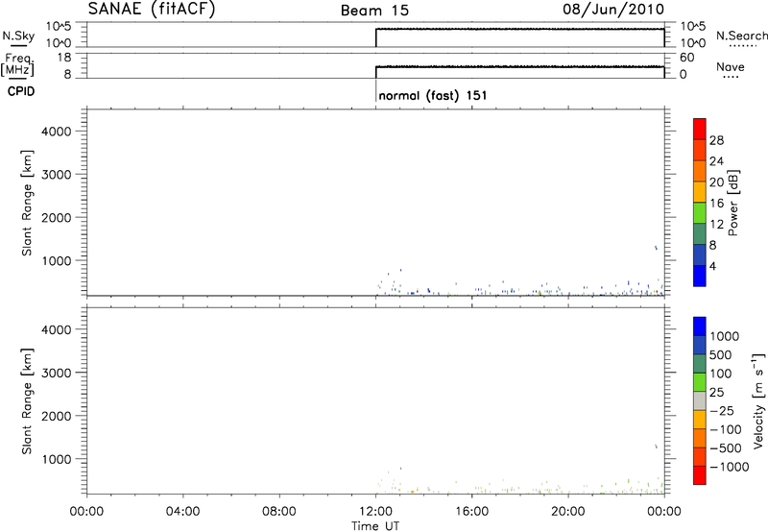The width and height of the screenshot is (768, 532).
Task: Click the Slant Range label of power panel
Action: point(27,203)
